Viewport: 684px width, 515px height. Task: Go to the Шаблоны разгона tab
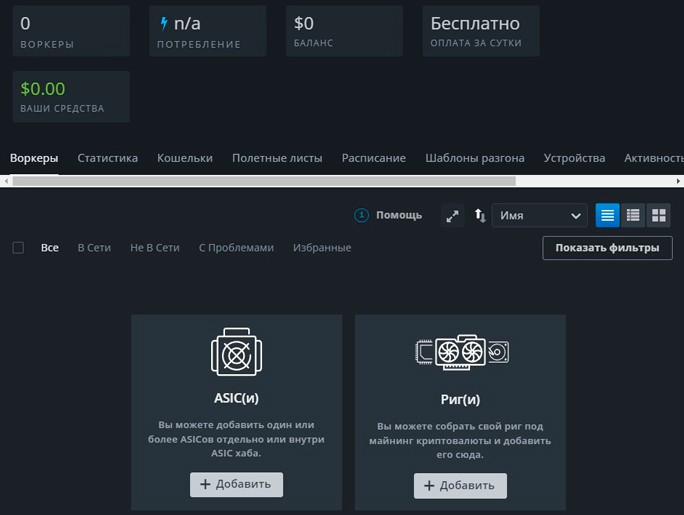474,158
